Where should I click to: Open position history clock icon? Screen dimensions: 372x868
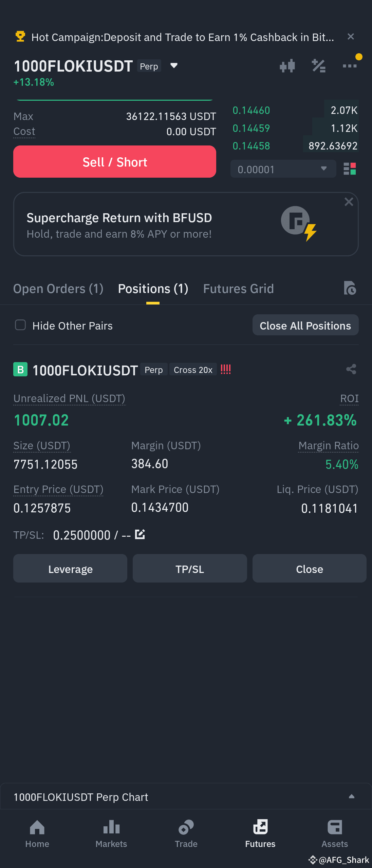(x=350, y=288)
